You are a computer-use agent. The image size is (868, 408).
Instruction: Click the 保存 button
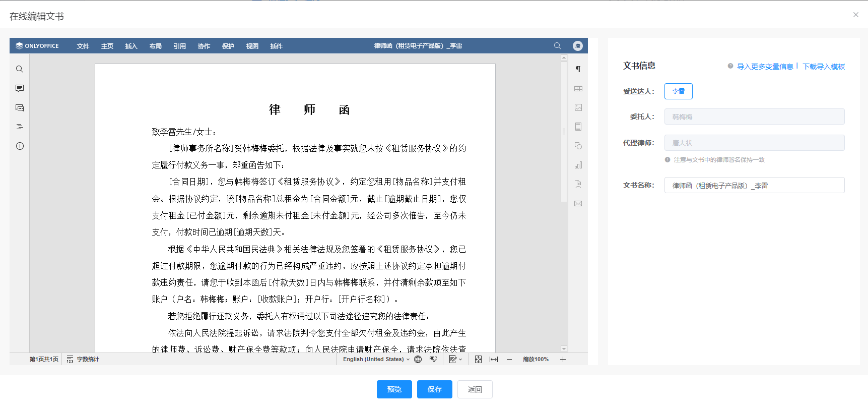(435, 389)
